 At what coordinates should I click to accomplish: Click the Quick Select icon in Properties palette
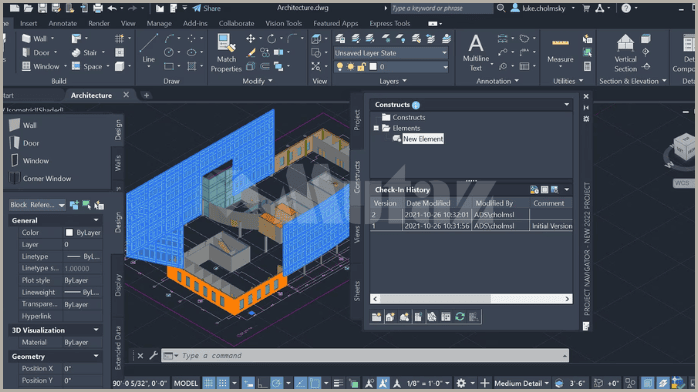point(99,205)
